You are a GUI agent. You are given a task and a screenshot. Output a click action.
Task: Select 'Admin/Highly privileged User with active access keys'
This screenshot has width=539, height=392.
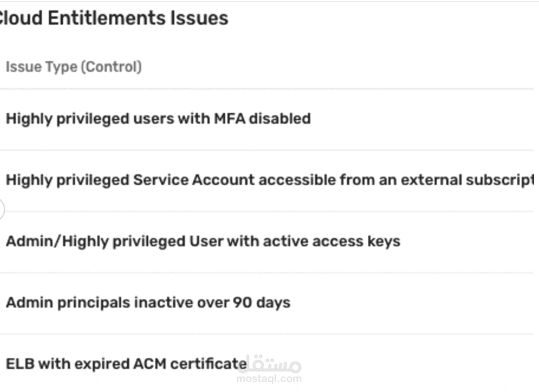click(x=203, y=242)
